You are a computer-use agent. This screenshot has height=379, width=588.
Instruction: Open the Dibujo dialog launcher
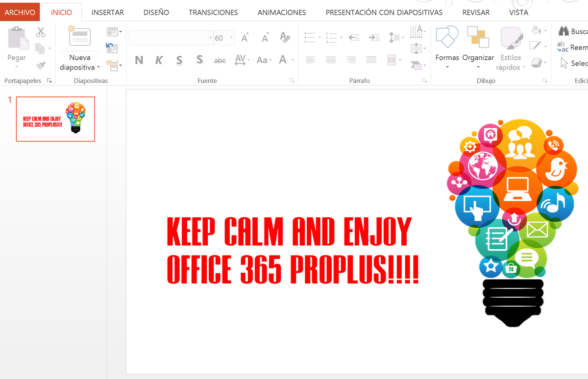click(545, 81)
